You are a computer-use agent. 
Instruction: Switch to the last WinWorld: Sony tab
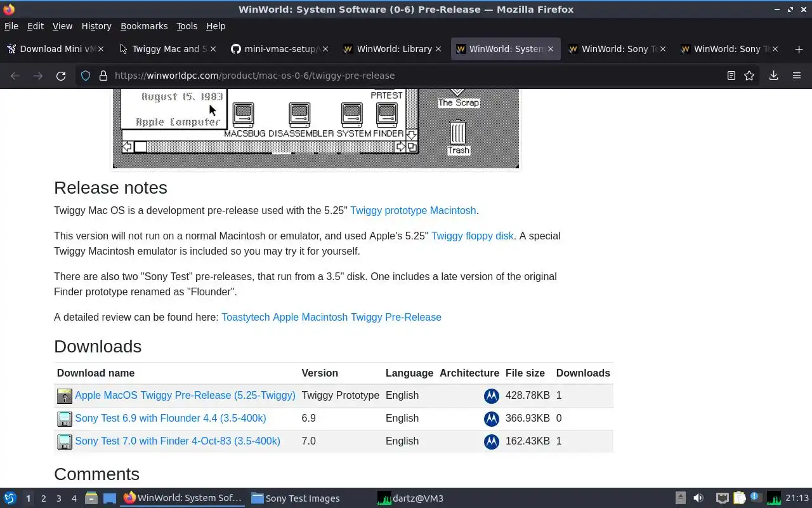[730, 49]
